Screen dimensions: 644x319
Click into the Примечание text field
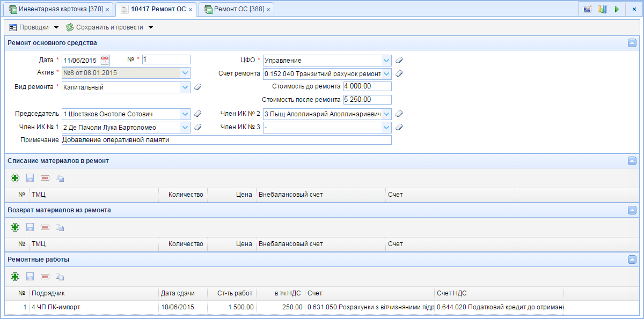226,140
